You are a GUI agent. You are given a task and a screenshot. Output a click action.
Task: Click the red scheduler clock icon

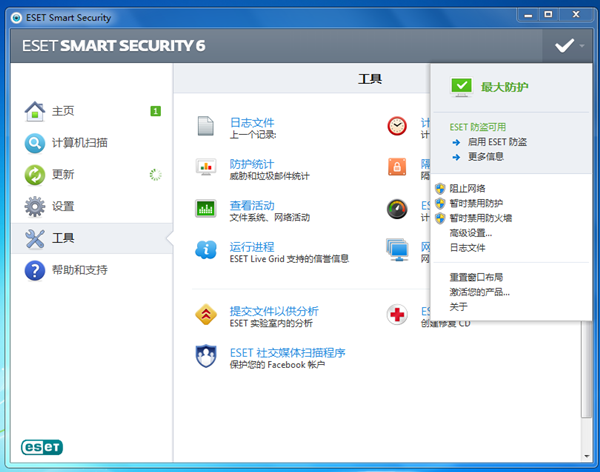[397, 126]
